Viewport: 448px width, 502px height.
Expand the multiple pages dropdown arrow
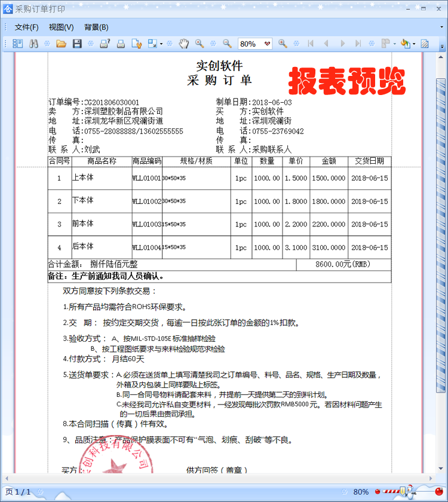tap(395, 44)
